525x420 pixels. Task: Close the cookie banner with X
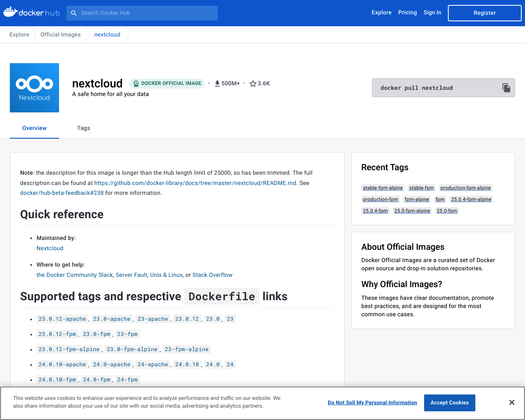point(511,402)
